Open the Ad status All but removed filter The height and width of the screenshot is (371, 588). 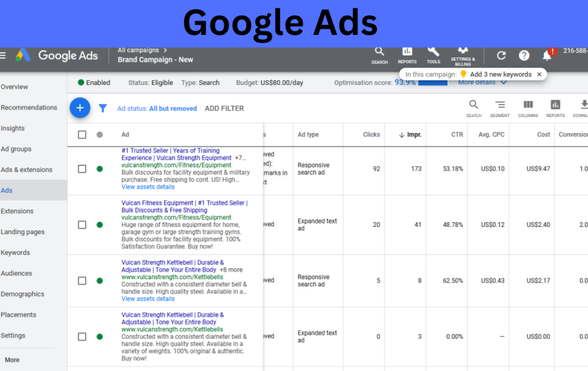tap(157, 107)
